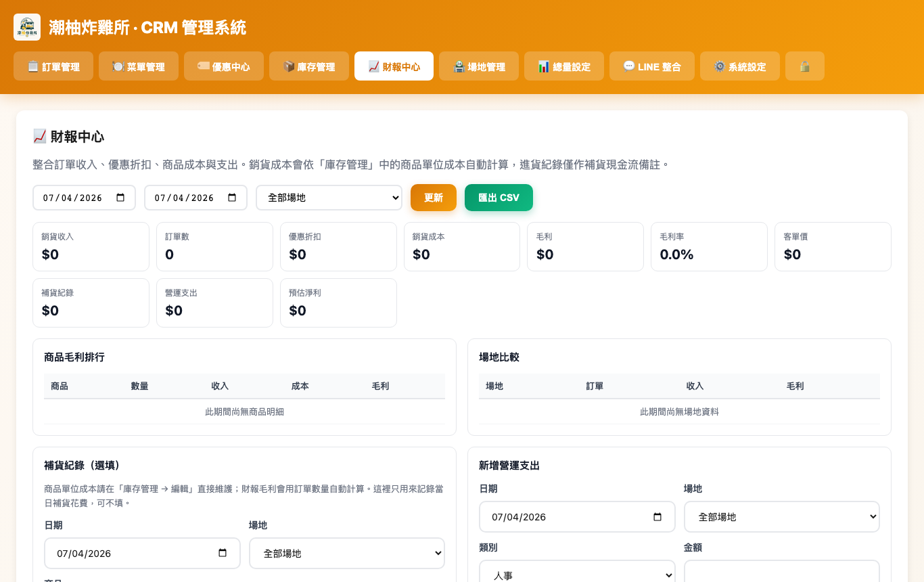Open the 場地管理 tab
The width and height of the screenshot is (924, 582).
point(479,66)
